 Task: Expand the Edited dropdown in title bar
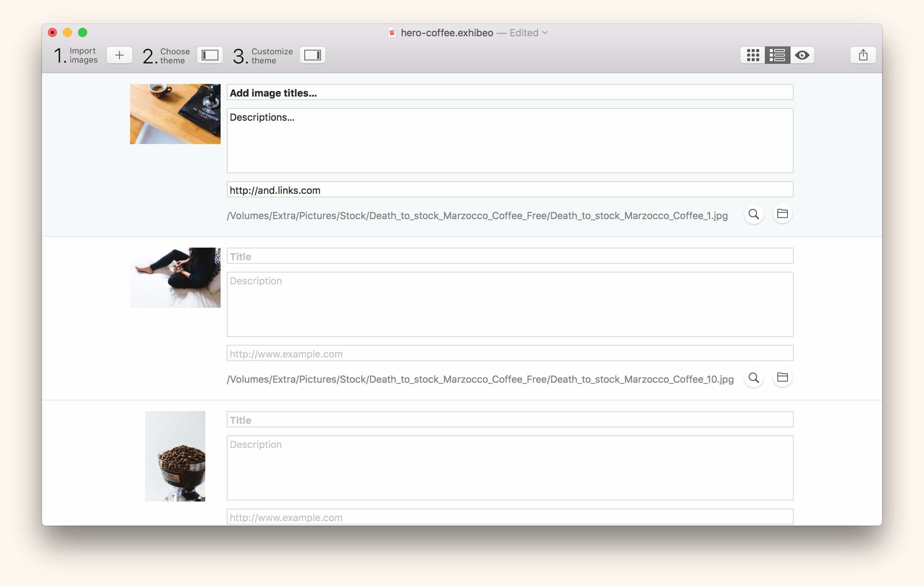[x=545, y=33]
